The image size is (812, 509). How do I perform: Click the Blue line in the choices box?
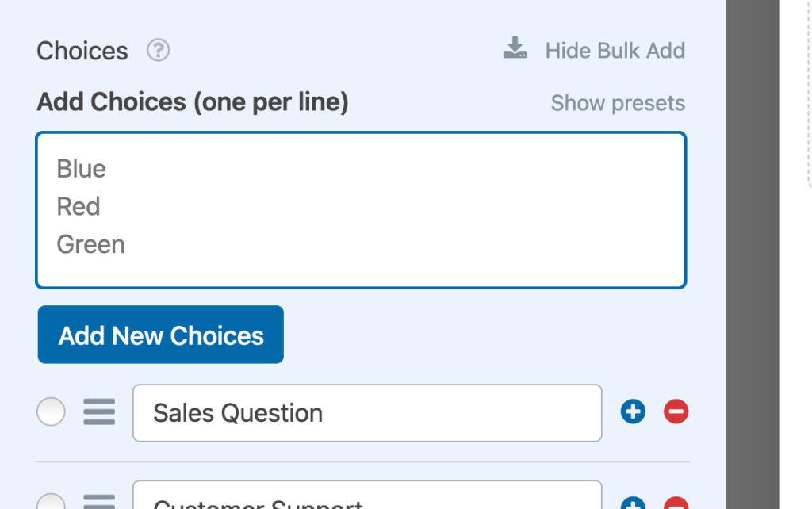click(80, 168)
